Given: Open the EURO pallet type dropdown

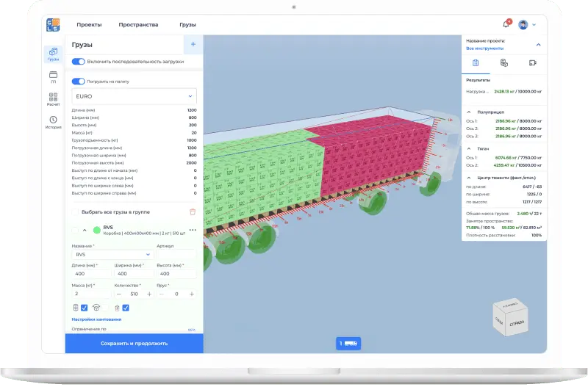Looking at the screenshot, I should (x=134, y=96).
